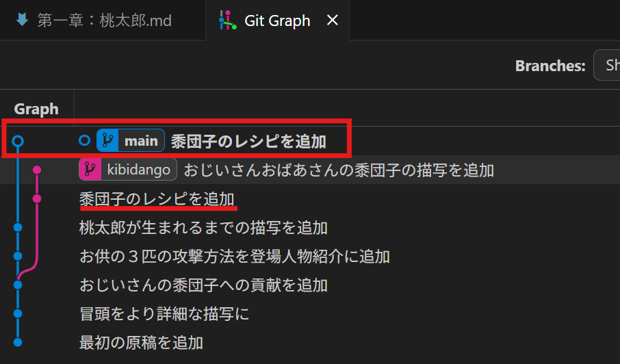This screenshot has height=364, width=620.
Task: Click the top pink commit node in graph
Action: tap(37, 170)
